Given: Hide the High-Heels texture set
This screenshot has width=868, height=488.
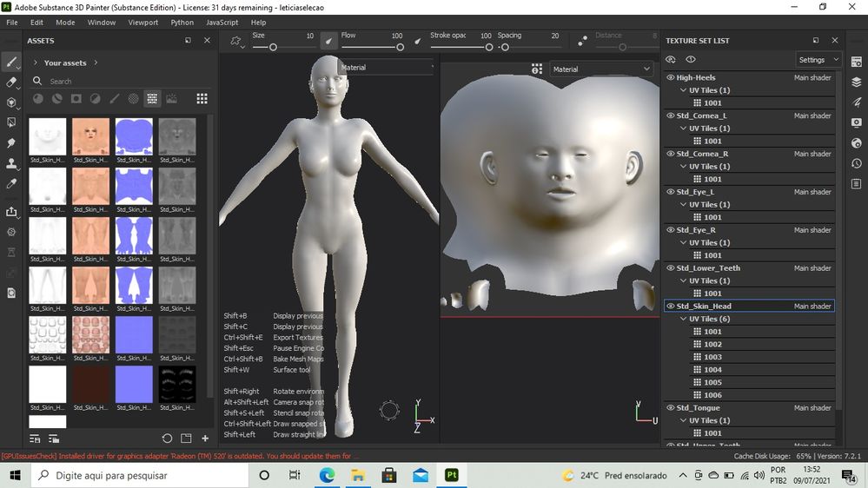Looking at the screenshot, I should click(x=671, y=77).
